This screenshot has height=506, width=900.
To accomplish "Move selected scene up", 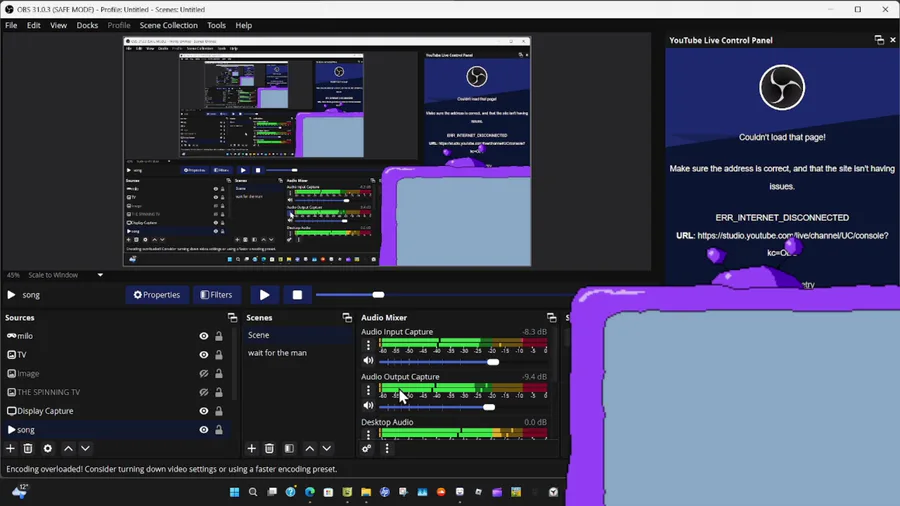I will pyautogui.click(x=310, y=448).
